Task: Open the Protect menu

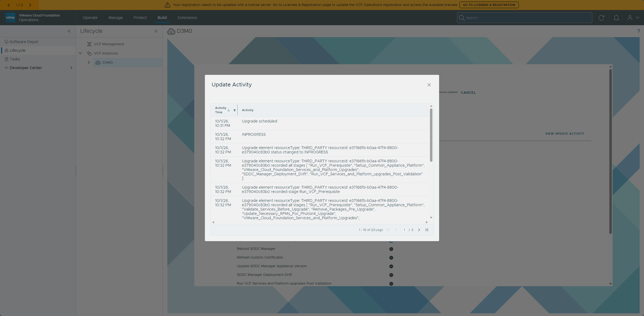Action: click(x=140, y=18)
